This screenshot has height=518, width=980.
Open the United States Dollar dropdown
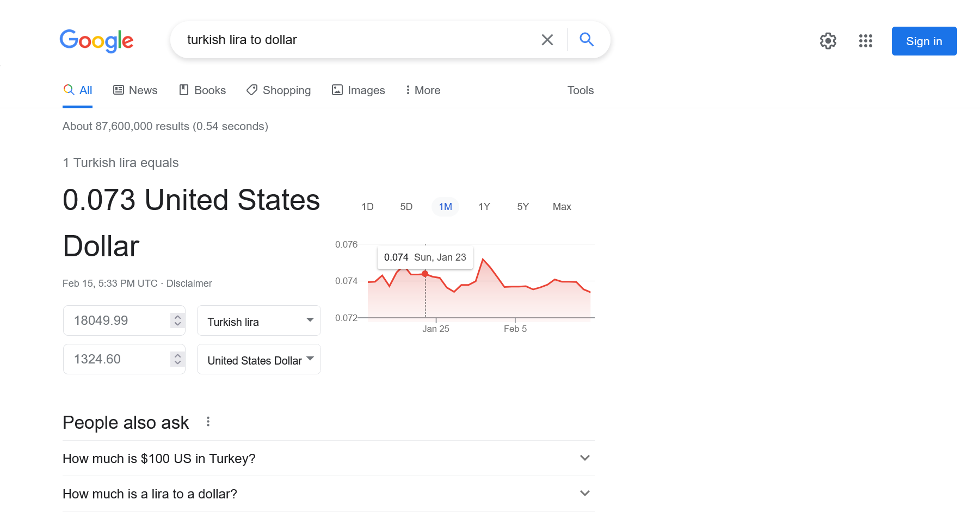click(x=258, y=359)
